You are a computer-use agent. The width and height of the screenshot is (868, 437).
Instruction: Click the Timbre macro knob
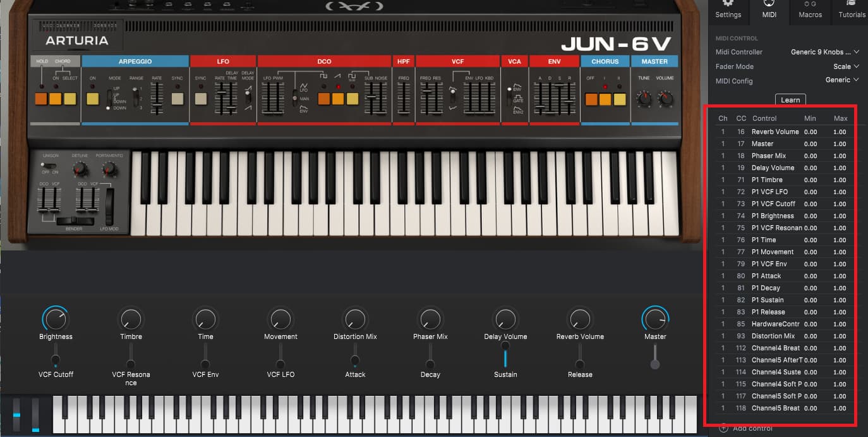[x=131, y=319]
